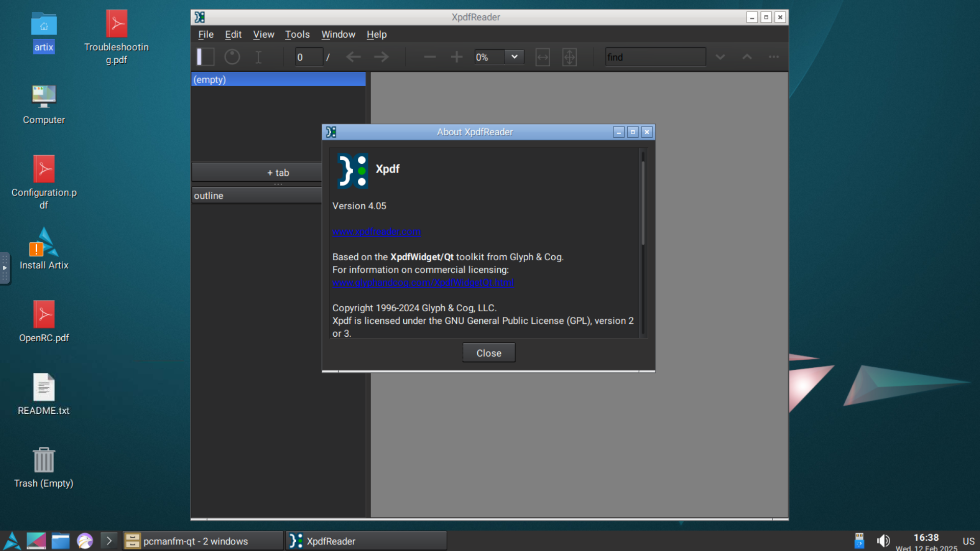This screenshot has height=551, width=980.
Task: Find previous match up chevron
Action: (x=747, y=57)
